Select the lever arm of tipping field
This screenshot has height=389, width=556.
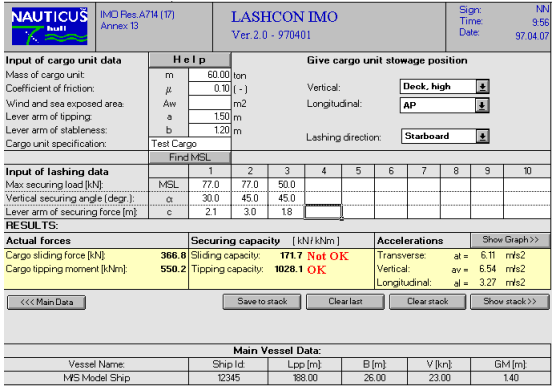tap(210, 117)
